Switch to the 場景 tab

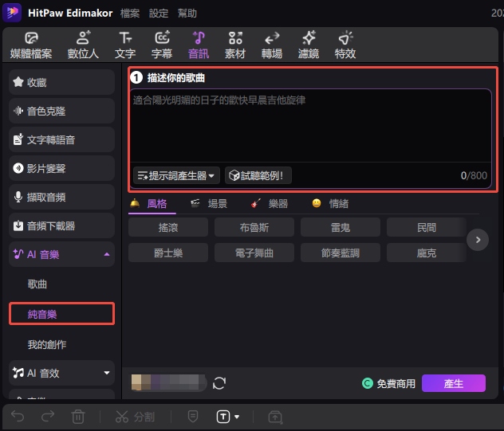pos(209,204)
